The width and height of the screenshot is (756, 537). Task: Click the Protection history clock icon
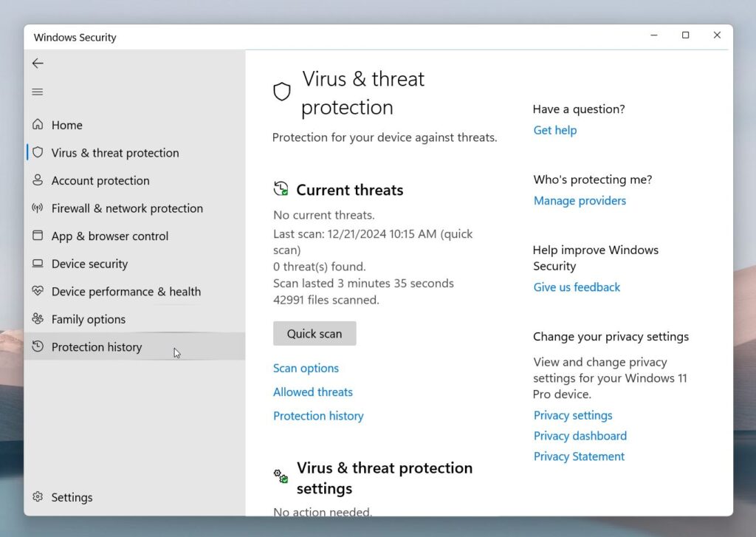(38, 347)
